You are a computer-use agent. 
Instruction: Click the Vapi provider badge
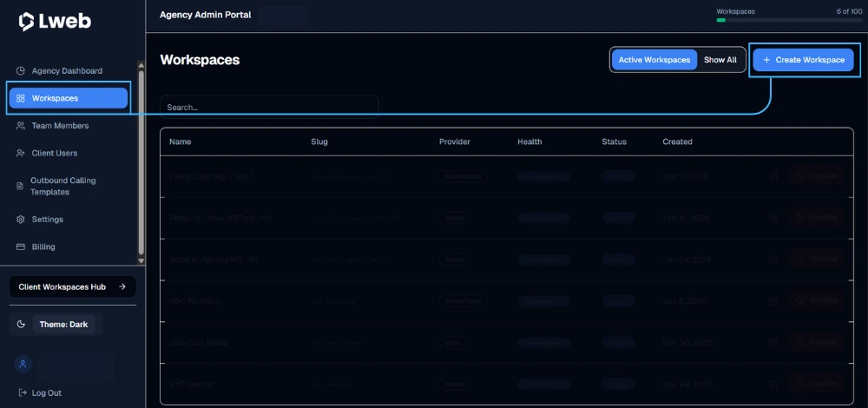[x=452, y=343]
